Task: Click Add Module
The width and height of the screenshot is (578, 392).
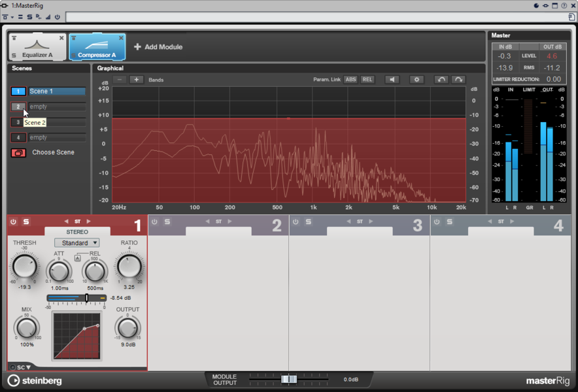Action: [158, 47]
